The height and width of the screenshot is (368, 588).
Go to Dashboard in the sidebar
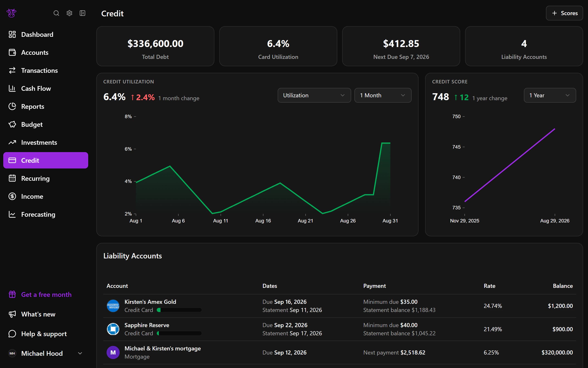[x=46, y=34]
